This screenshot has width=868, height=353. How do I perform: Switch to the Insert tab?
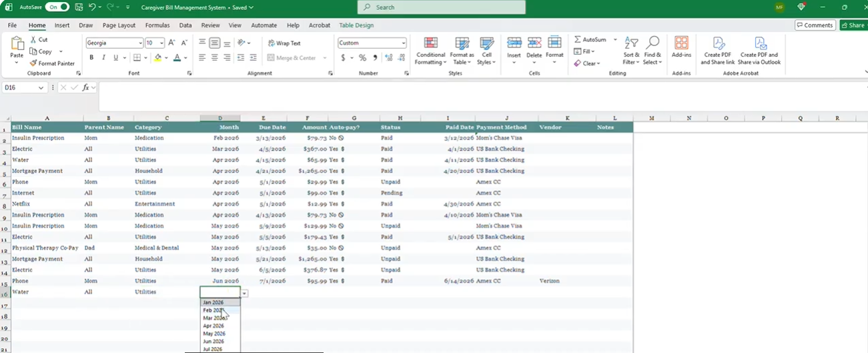(x=62, y=25)
